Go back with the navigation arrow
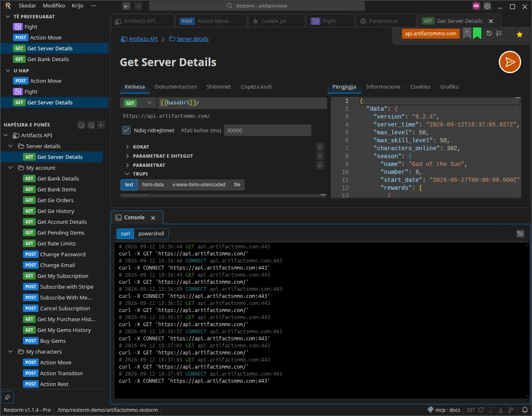The height and width of the screenshot is (416, 532). click(x=127, y=6)
